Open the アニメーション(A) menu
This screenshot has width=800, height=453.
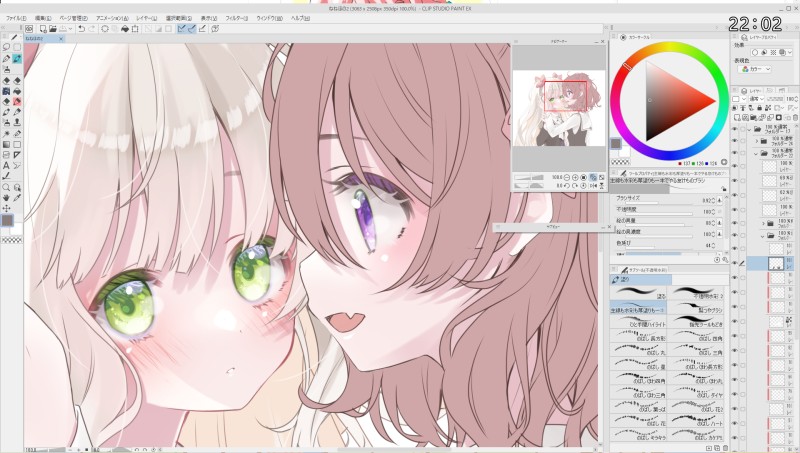[x=112, y=18]
